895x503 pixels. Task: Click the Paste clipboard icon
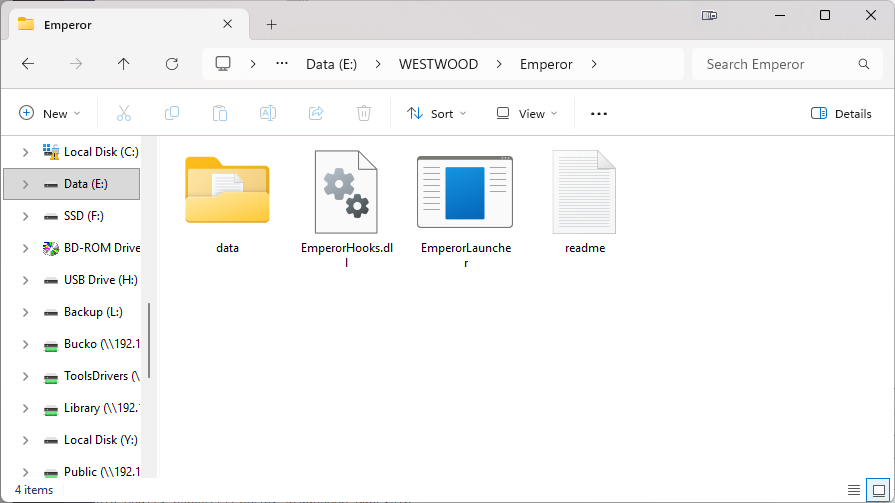[x=220, y=114]
